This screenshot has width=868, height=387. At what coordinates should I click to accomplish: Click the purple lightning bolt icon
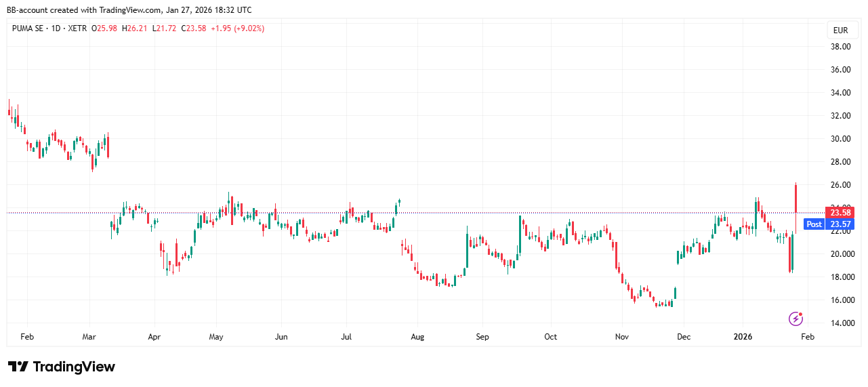[796, 319]
